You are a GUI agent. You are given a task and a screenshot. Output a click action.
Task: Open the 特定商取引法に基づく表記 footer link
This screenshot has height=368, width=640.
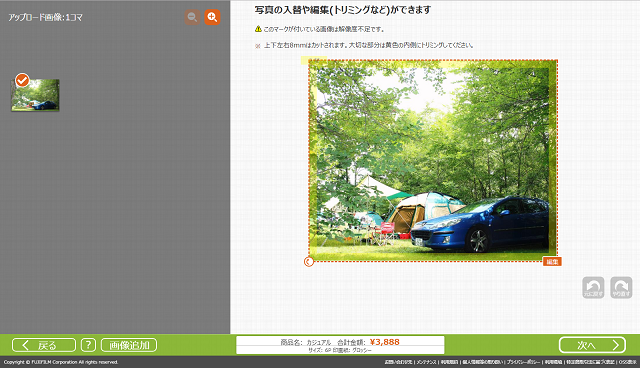coord(590,362)
